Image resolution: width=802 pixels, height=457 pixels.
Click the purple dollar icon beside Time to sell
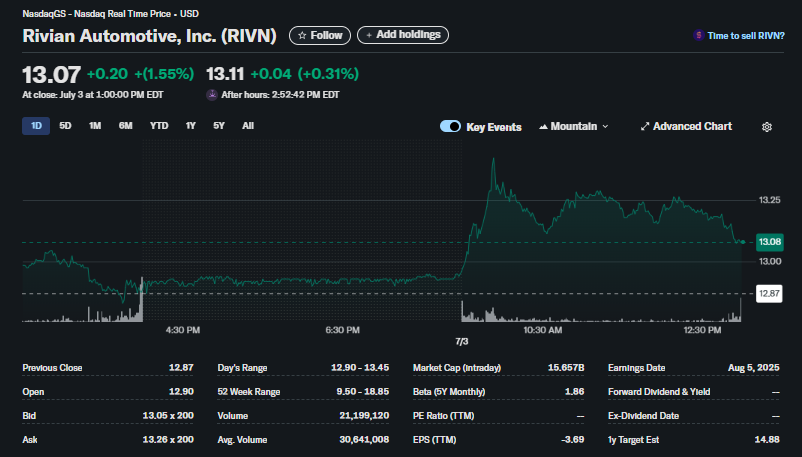tap(698, 35)
